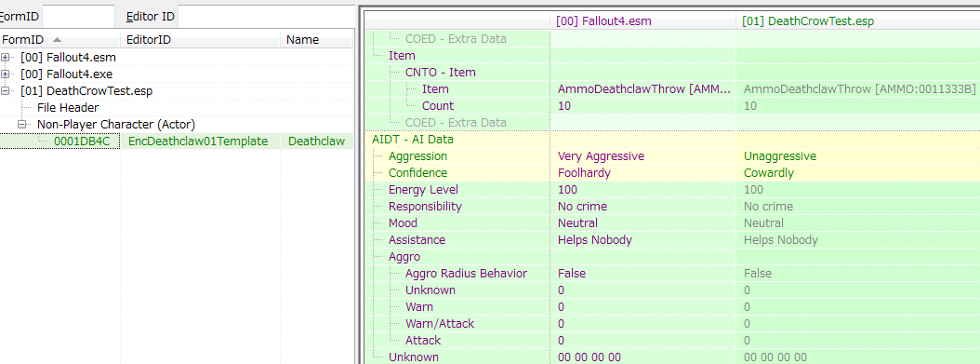Click the FormID filter input field
The width and height of the screenshot is (980, 364).
click(78, 16)
